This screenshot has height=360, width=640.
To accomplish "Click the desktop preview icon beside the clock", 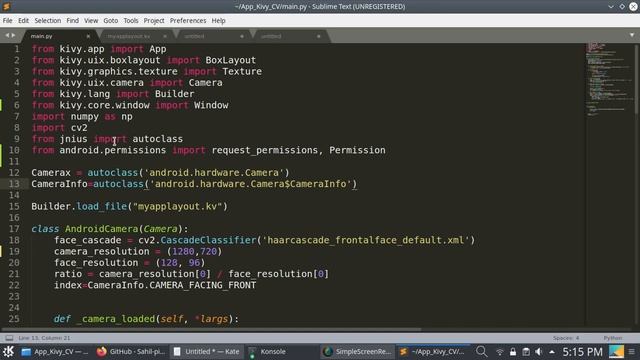I will [616, 351].
